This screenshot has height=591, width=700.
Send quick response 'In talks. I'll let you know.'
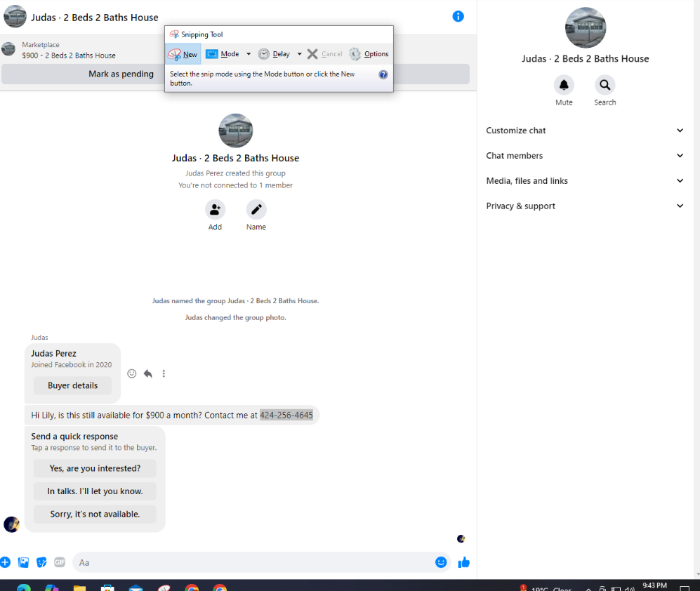coord(95,491)
